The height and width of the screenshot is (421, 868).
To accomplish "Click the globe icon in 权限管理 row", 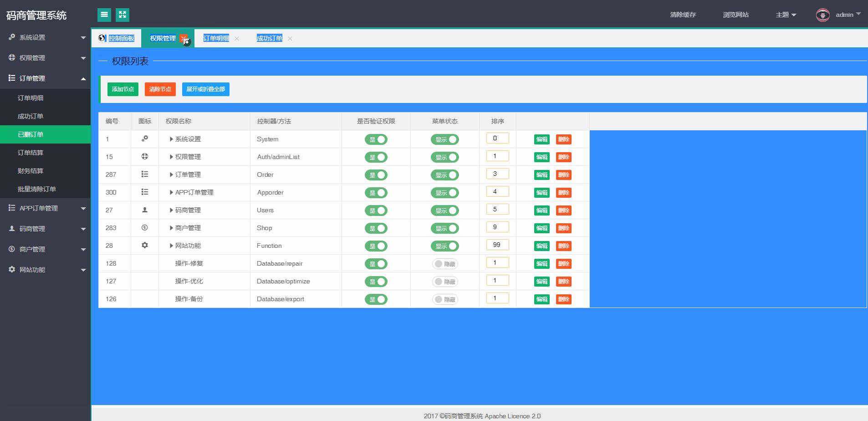I will 145,156.
